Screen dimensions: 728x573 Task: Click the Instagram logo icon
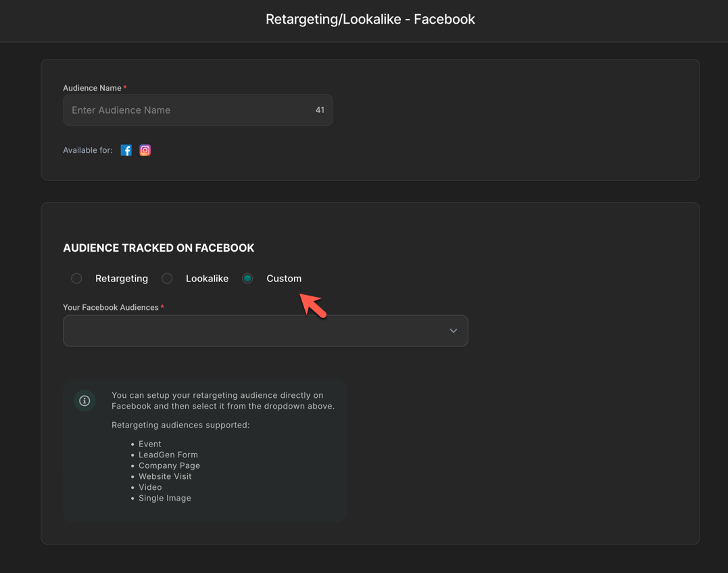pos(145,150)
